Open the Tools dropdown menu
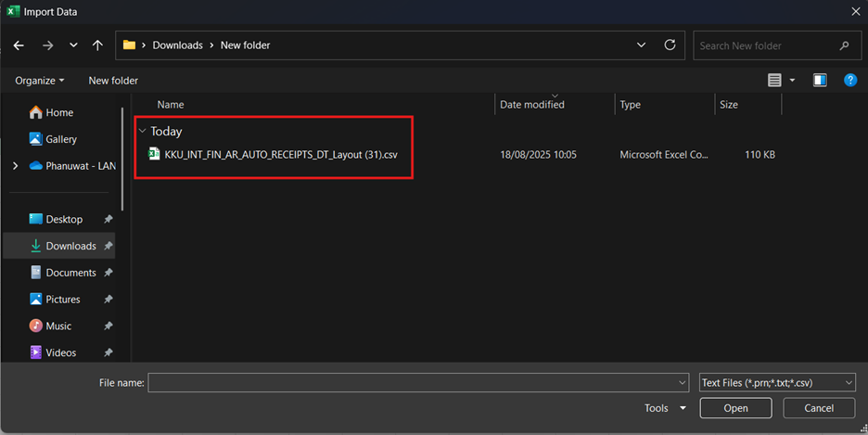This screenshot has height=435, width=868. coord(665,408)
